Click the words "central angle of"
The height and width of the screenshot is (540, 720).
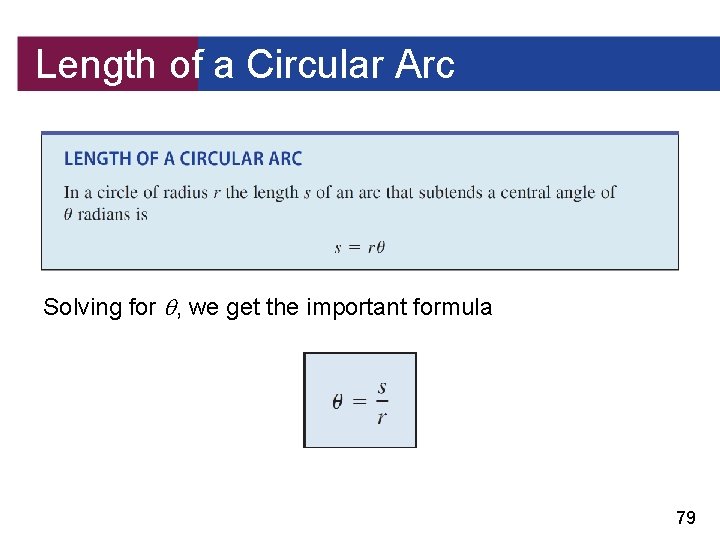[x=558, y=192]
